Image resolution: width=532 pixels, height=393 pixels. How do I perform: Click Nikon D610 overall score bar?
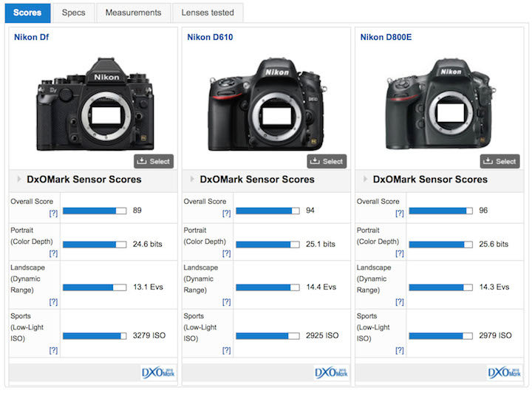[x=267, y=211]
